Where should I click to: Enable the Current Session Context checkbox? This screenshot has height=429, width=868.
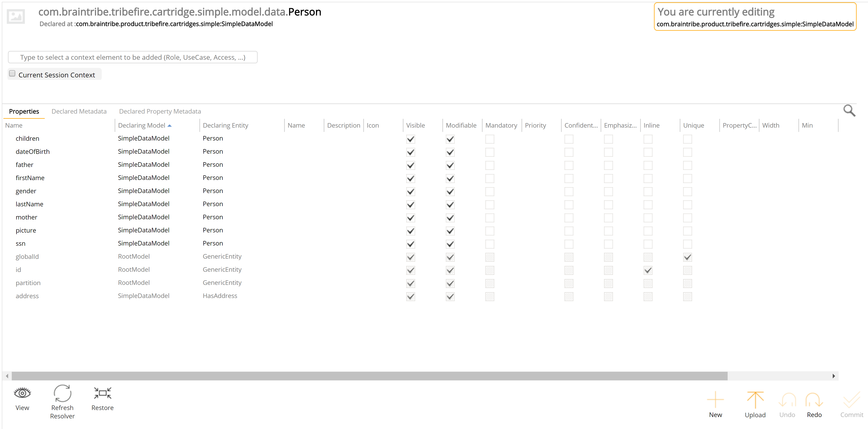pos(12,74)
